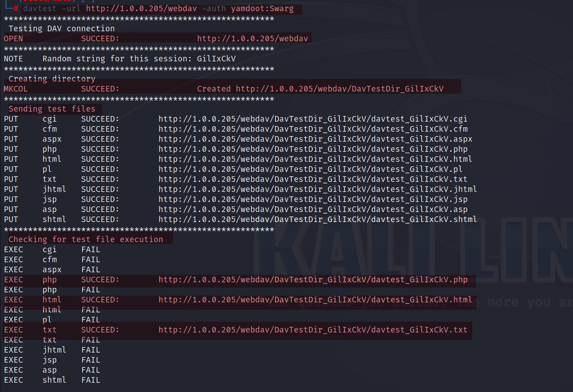Click SUCCEED in the MKCOL row
Screen dimensions: 573x392
point(100,89)
